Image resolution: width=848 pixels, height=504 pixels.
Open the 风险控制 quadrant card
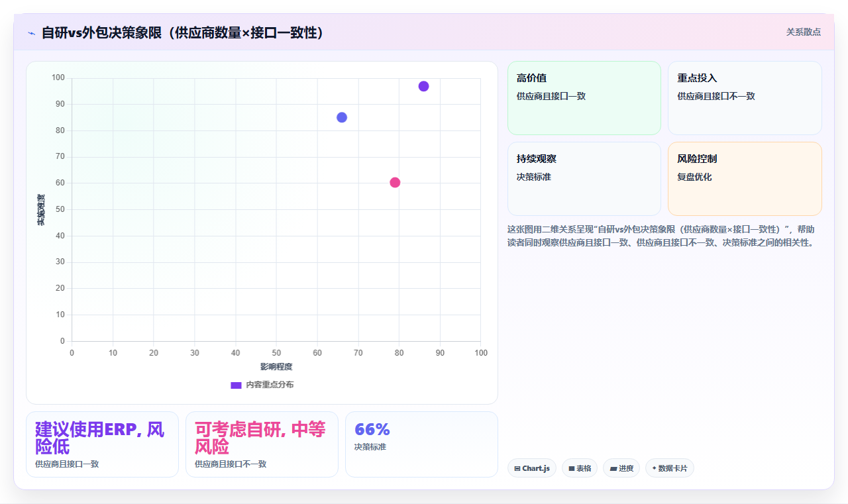click(745, 179)
